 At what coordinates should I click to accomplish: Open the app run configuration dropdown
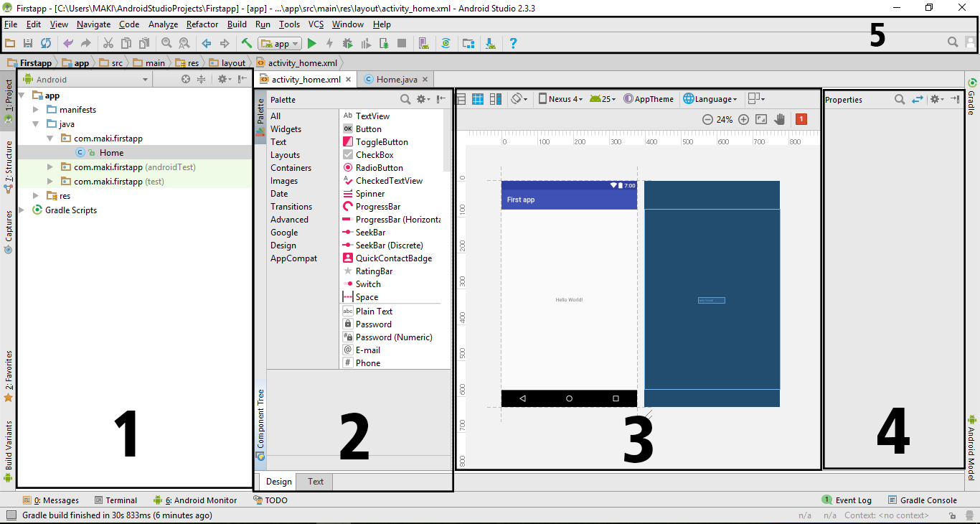(280, 44)
